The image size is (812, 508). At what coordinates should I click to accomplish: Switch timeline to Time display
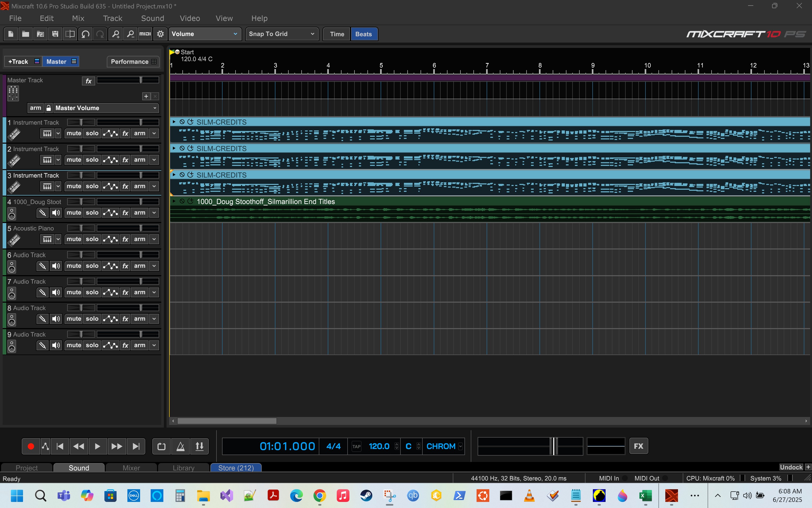337,34
